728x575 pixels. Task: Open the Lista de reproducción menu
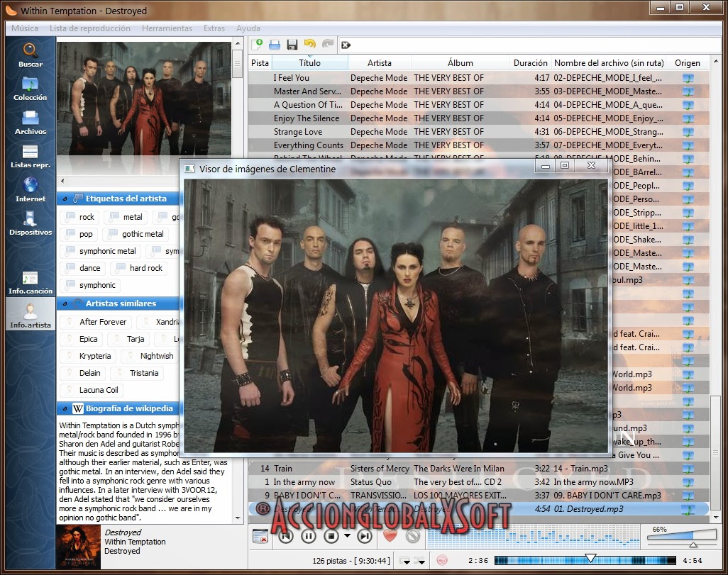[90, 28]
